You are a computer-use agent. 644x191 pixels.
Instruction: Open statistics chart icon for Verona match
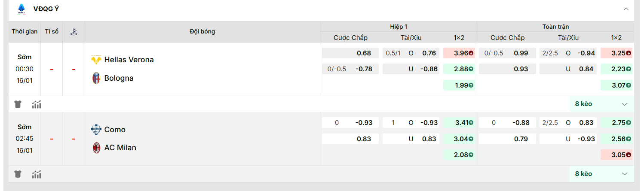coord(37,104)
